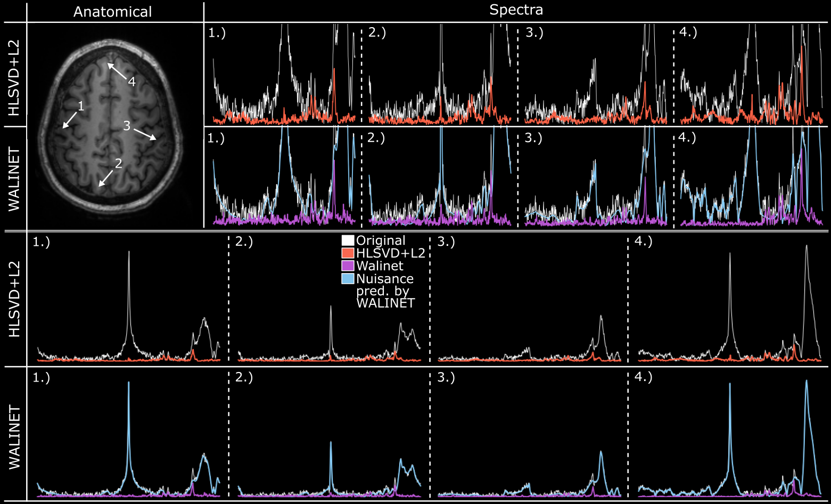Viewport: 831px width, 504px height.
Task: Click the "Walinet" legend text
Action: pyautogui.click(x=380, y=266)
